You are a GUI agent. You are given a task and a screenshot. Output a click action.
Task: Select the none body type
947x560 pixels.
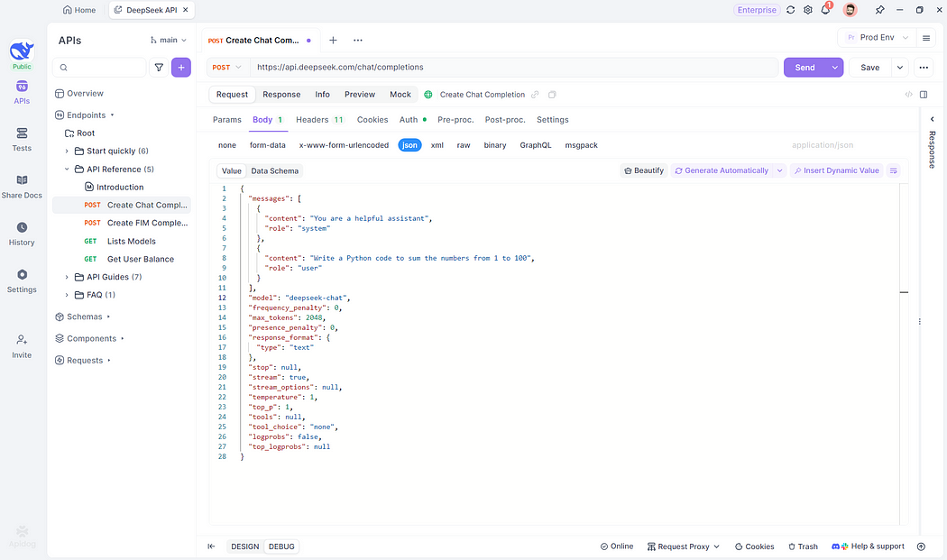pyautogui.click(x=227, y=145)
